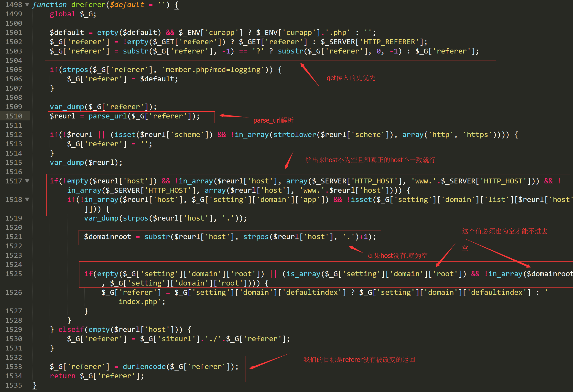Click the $default parameter in function signature
Viewport: 573px width, 392px height.
click(127, 5)
